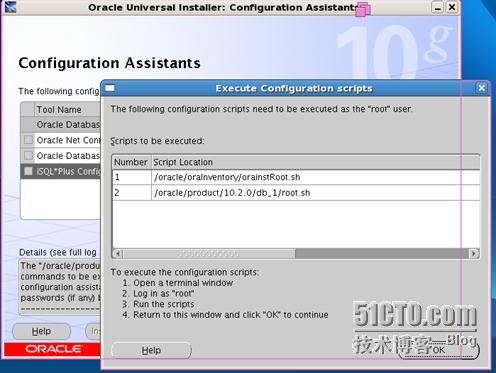
Task: Select row /oracle/oraInventory/orainstRoot.sh
Action: tap(296, 177)
